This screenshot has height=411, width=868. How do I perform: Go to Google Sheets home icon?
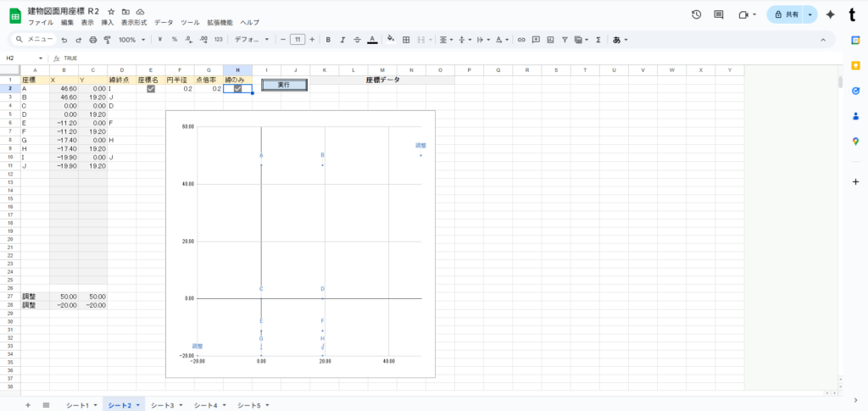15,16
